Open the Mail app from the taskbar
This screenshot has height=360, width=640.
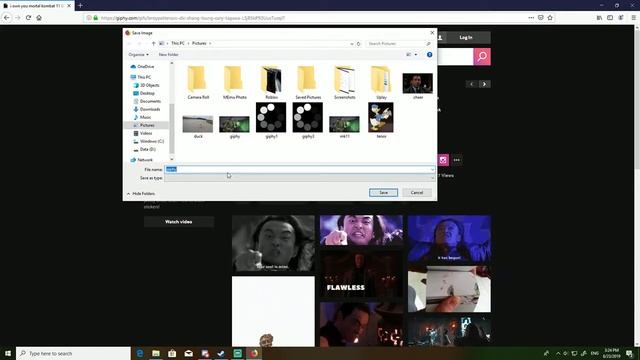(x=189, y=353)
